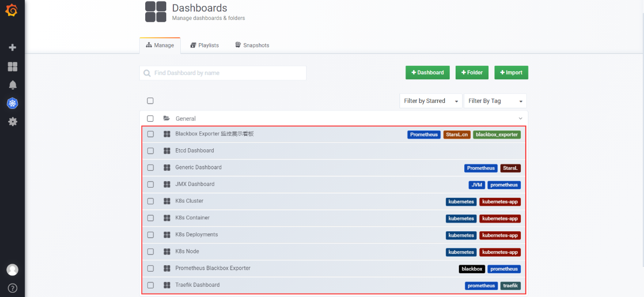This screenshot has width=644, height=297.
Task: Click the kubernetes tag on K8s Container
Action: pos(461,219)
